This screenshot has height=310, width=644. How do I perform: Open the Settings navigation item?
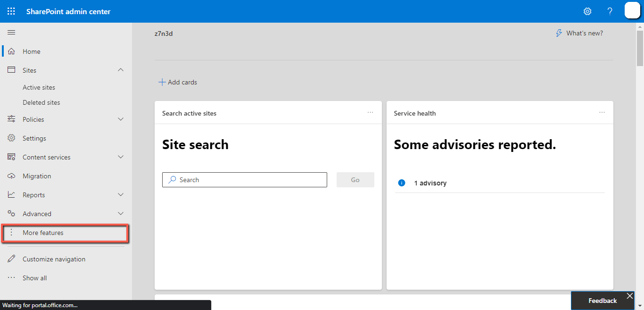point(66,138)
